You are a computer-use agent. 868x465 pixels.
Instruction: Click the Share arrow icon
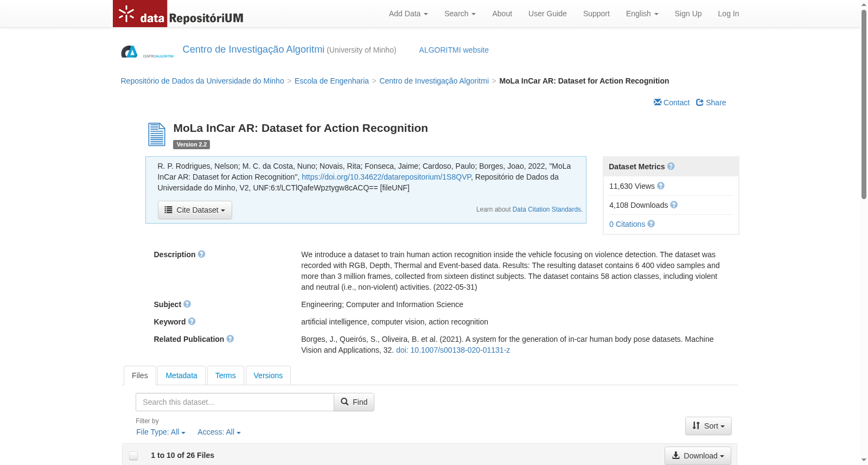(700, 102)
